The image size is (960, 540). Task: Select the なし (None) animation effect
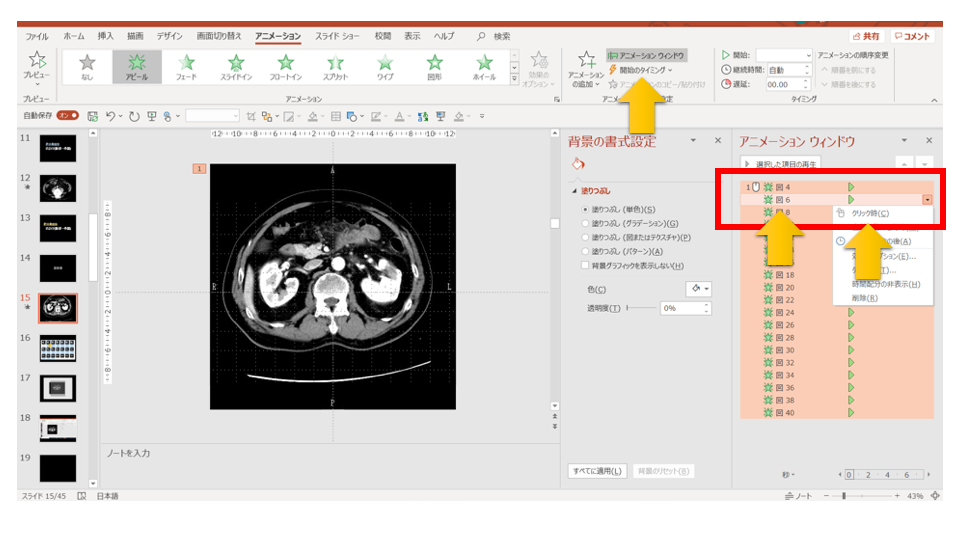[87, 66]
